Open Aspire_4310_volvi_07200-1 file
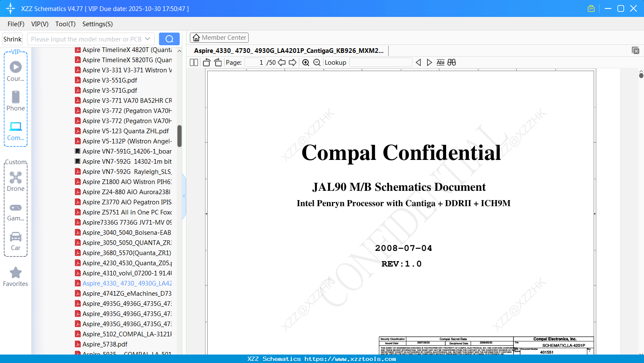 [x=123, y=273]
